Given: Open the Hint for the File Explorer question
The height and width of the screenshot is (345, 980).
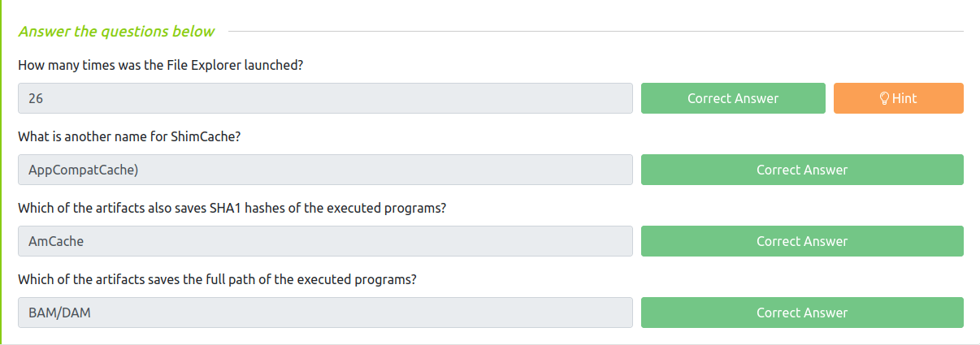Looking at the screenshot, I should (x=898, y=98).
